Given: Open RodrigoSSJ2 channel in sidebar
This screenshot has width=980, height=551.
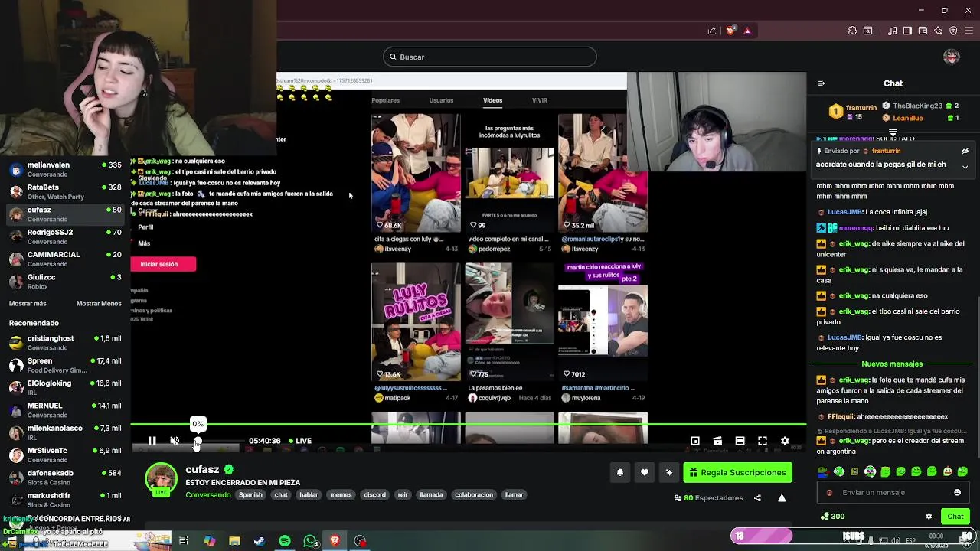Looking at the screenshot, I should (x=65, y=236).
